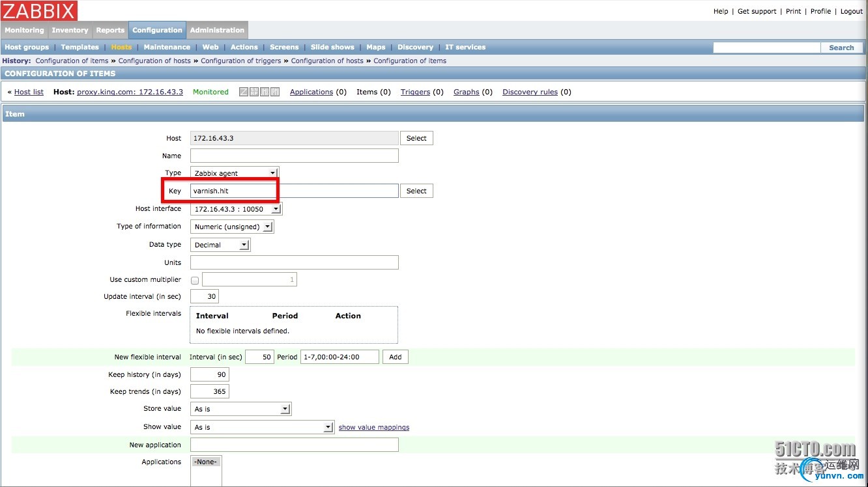Click show value mappings link

[x=374, y=428]
